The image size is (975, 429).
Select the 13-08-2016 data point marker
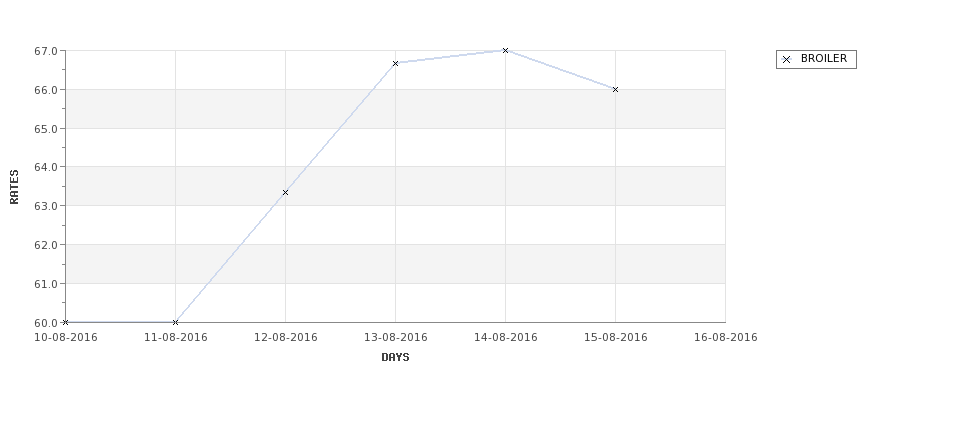(395, 63)
